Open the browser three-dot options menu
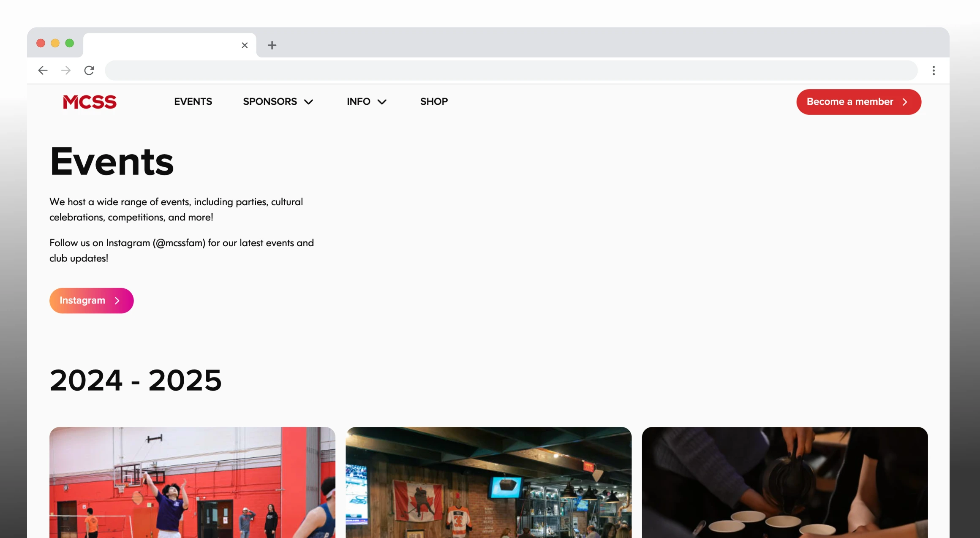 pyautogui.click(x=934, y=70)
